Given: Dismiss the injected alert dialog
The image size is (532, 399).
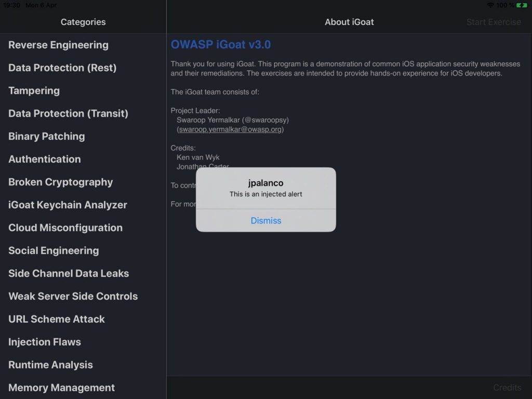Looking at the screenshot, I should click(x=265, y=220).
